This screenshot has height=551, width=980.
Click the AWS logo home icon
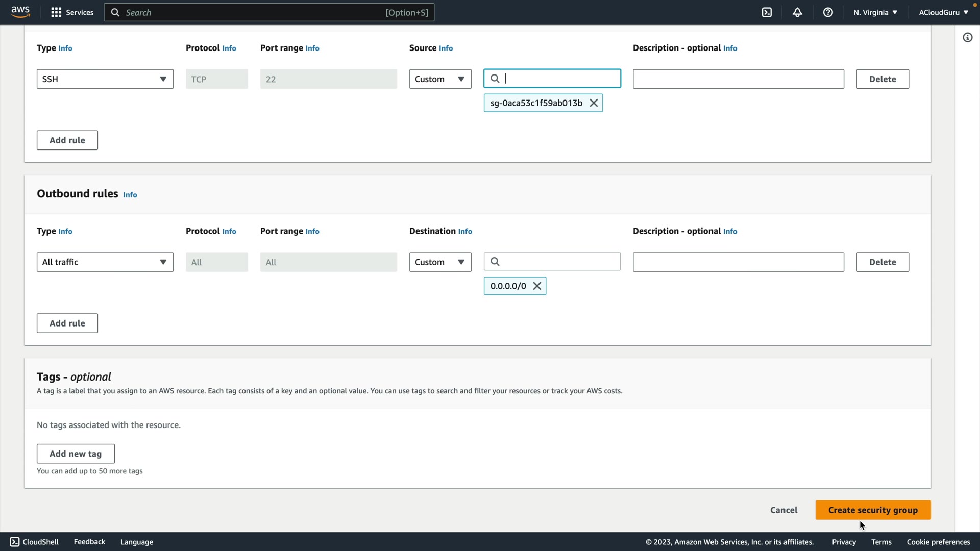(20, 12)
